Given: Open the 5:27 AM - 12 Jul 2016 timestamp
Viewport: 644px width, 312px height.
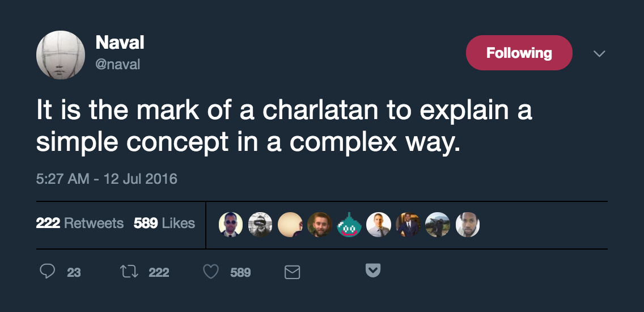Looking at the screenshot, I should point(107,179).
